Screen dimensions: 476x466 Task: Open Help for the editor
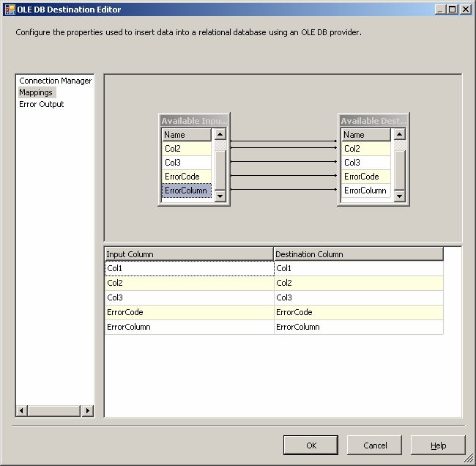[x=438, y=445]
